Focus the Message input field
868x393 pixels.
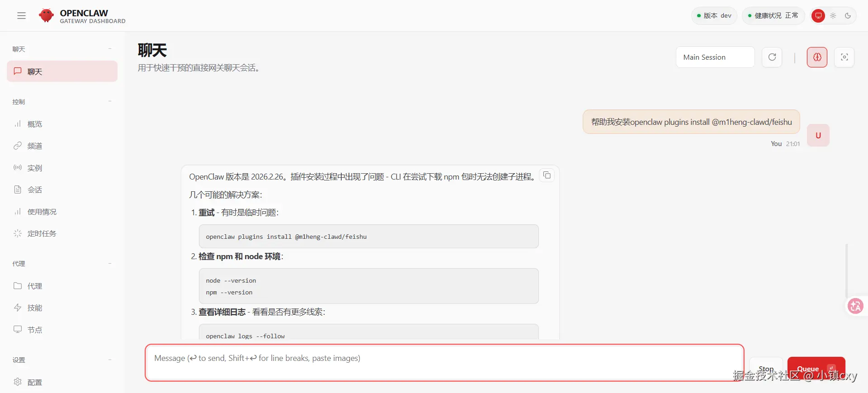click(444, 363)
